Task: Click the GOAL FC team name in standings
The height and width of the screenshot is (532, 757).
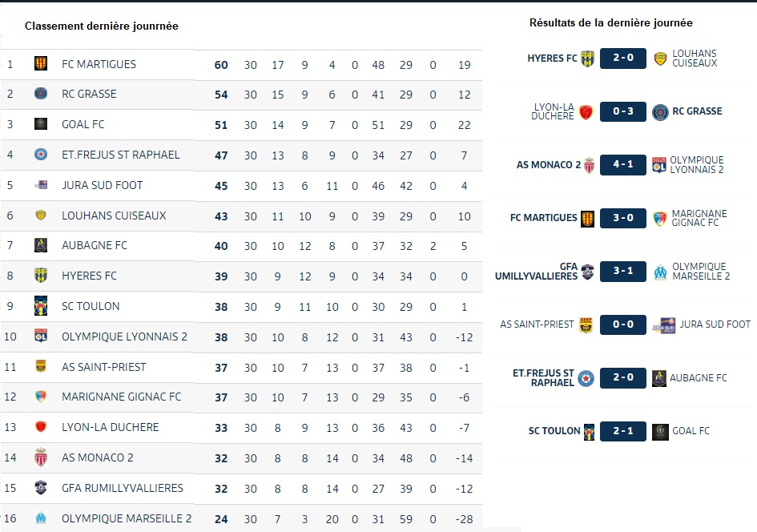Action: tap(83, 124)
